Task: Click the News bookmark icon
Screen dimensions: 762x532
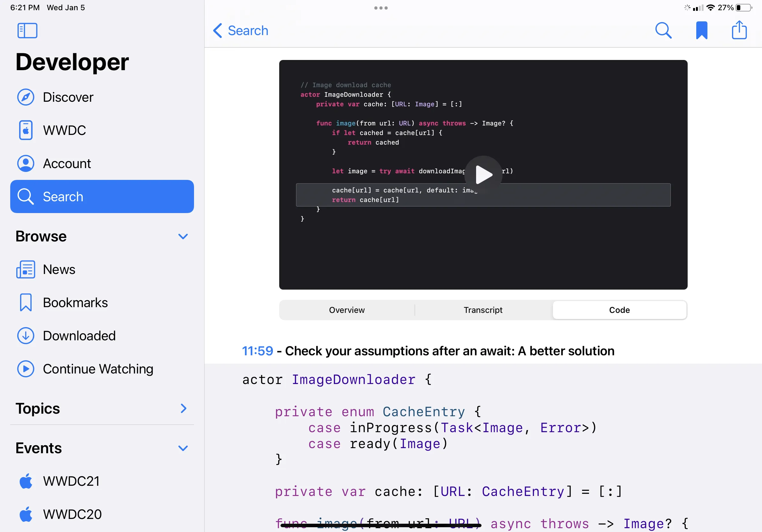Action: (26, 269)
